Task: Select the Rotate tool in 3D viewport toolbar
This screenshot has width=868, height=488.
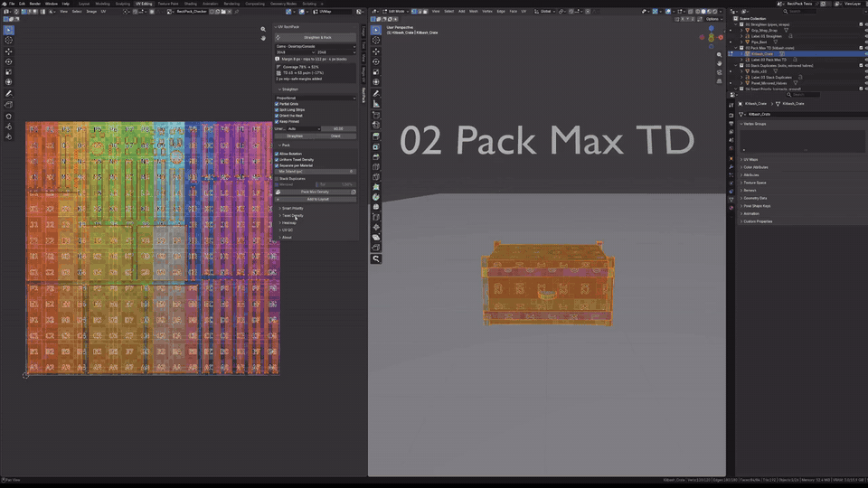Action: [x=376, y=61]
